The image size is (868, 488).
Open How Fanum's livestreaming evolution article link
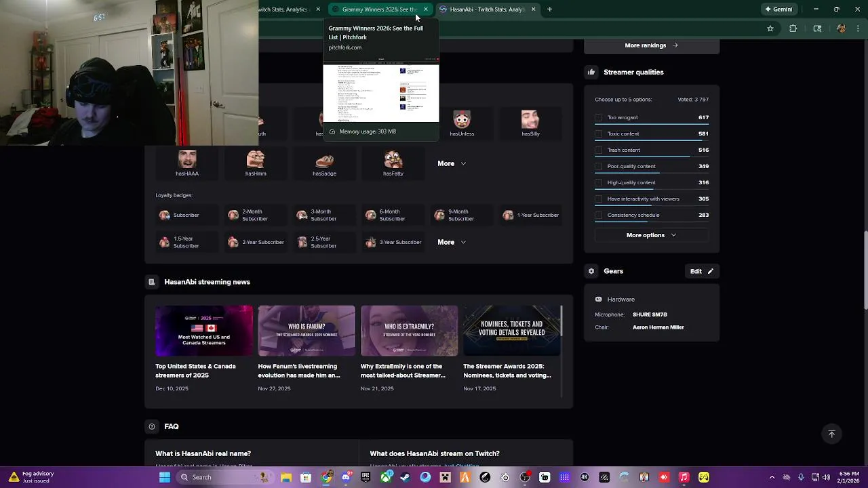pos(299,371)
